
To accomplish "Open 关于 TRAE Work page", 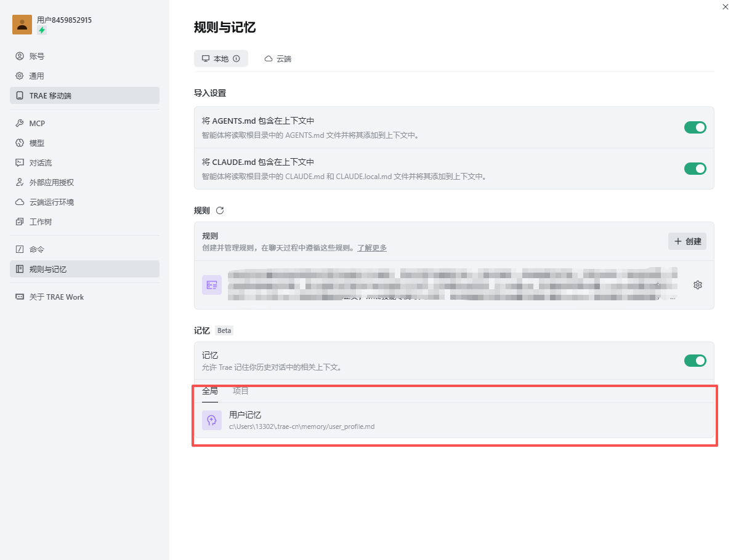I will [x=84, y=297].
